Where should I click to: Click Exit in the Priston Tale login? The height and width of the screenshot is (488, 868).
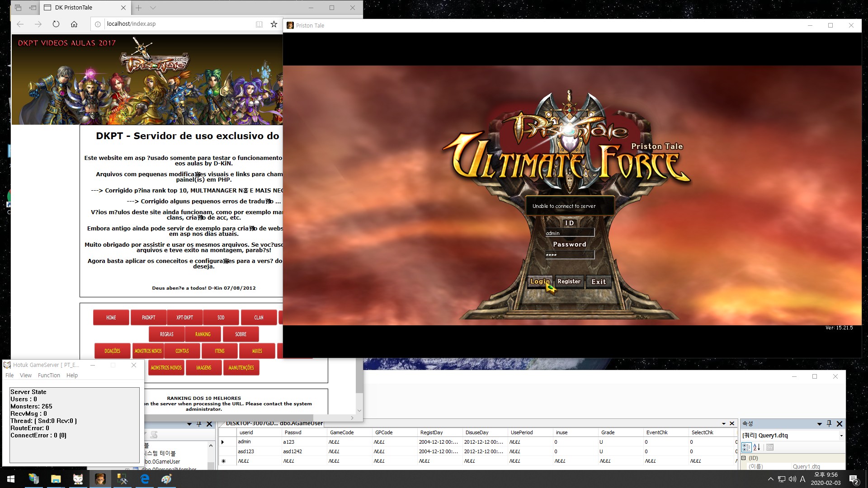[x=599, y=282]
